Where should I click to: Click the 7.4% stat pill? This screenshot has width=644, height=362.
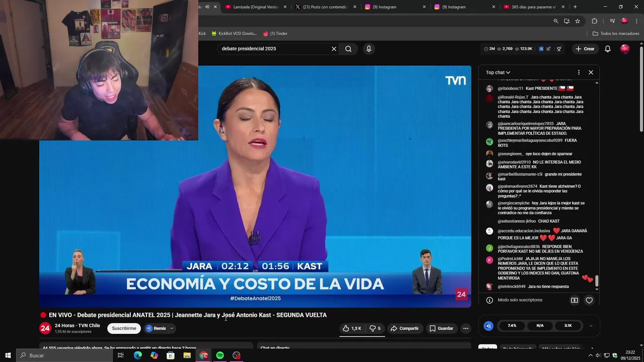[512, 326]
